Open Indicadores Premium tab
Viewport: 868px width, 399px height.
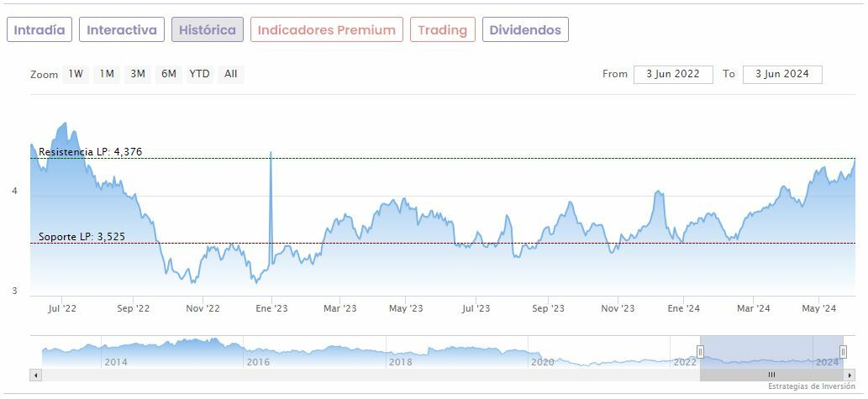pos(326,30)
